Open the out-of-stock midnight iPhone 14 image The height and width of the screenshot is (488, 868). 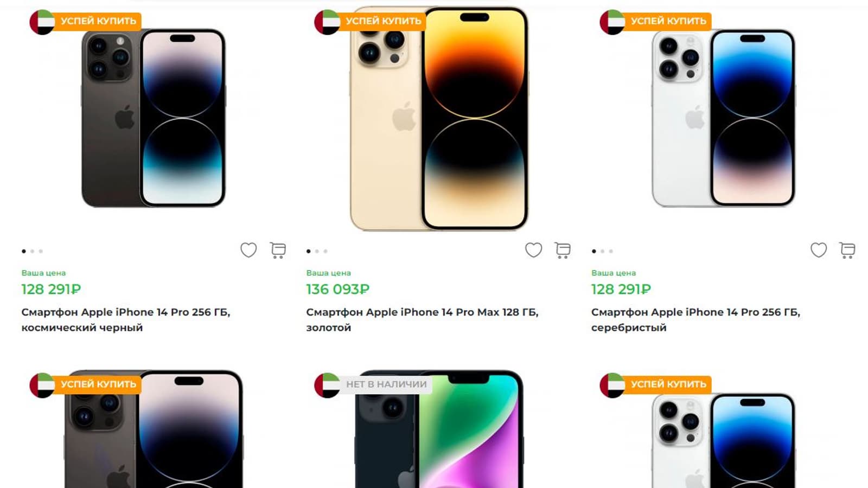(439, 429)
